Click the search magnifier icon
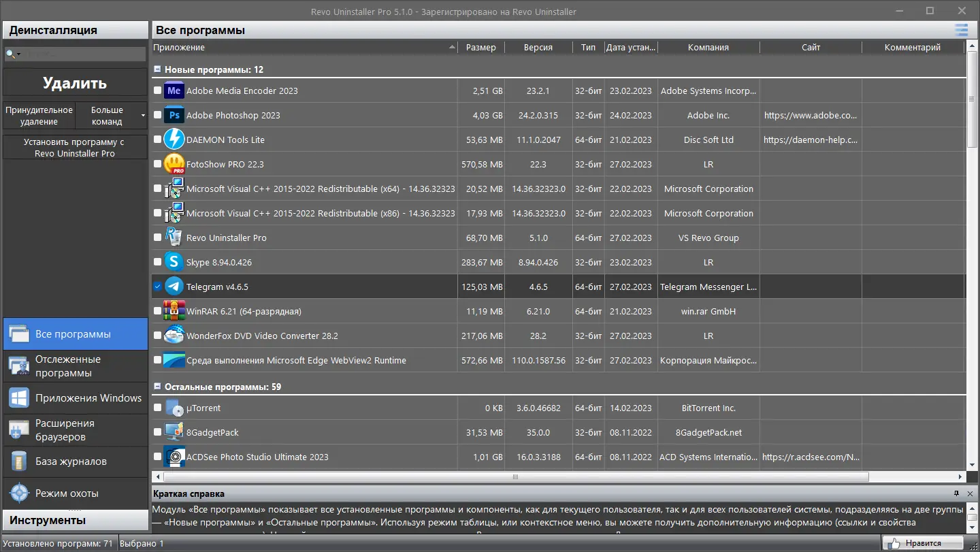This screenshot has width=980, height=552. [10, 54]
